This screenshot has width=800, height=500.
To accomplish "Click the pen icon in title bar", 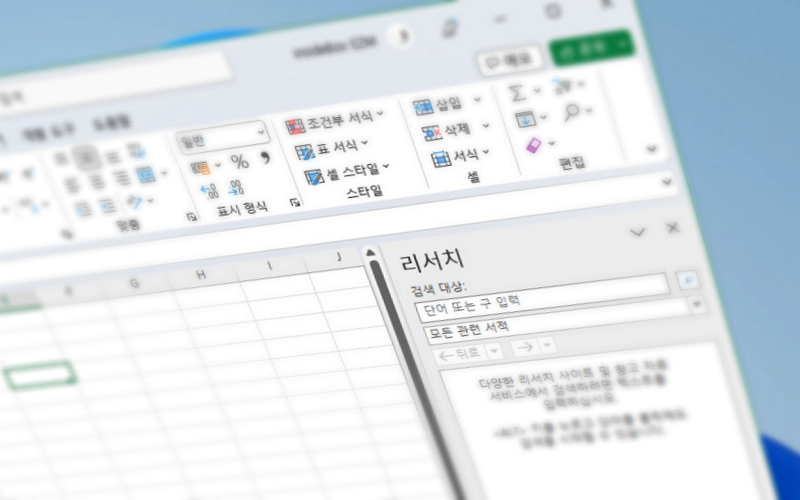I will point(450,29).
